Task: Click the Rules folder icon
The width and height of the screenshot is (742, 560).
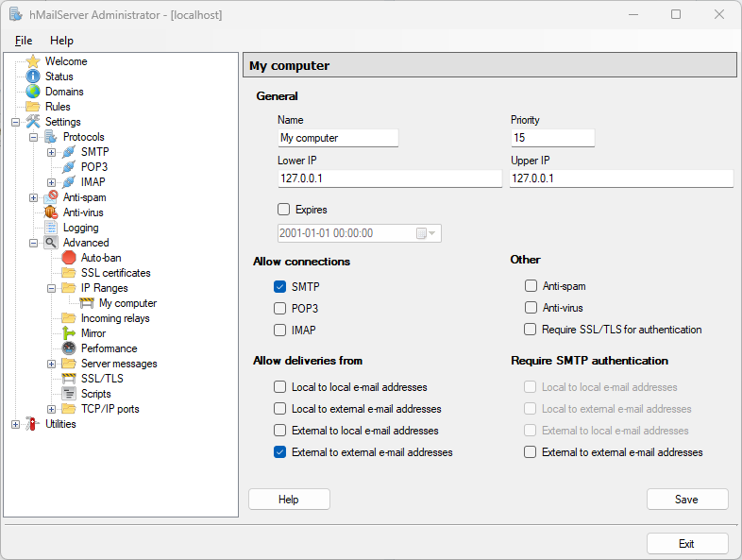Action: point(33,107)
